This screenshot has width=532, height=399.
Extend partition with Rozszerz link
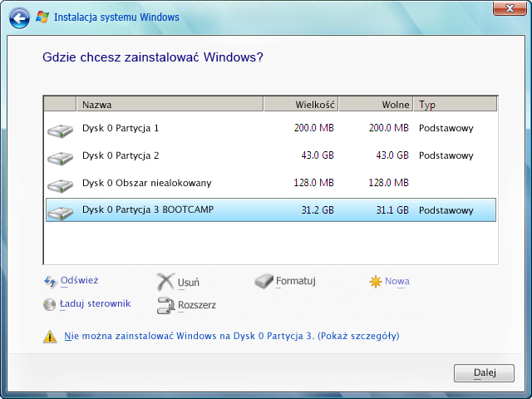tap(197, 305)
